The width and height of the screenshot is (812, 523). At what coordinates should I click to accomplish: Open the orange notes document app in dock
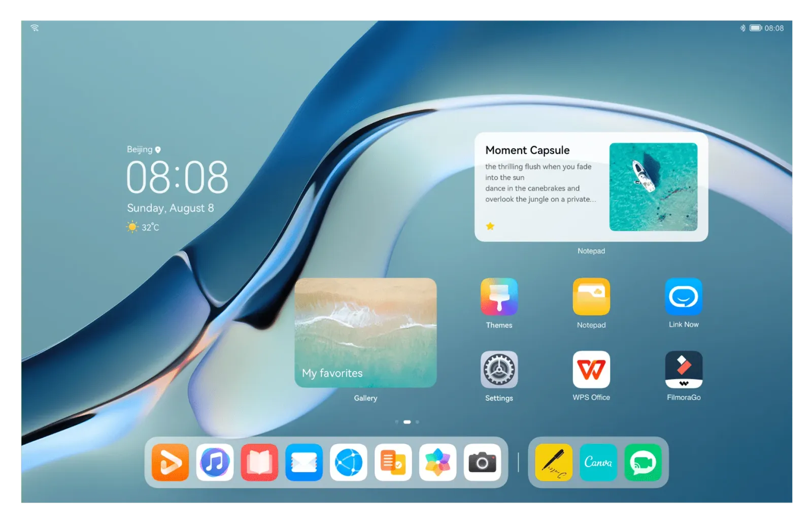393,463
